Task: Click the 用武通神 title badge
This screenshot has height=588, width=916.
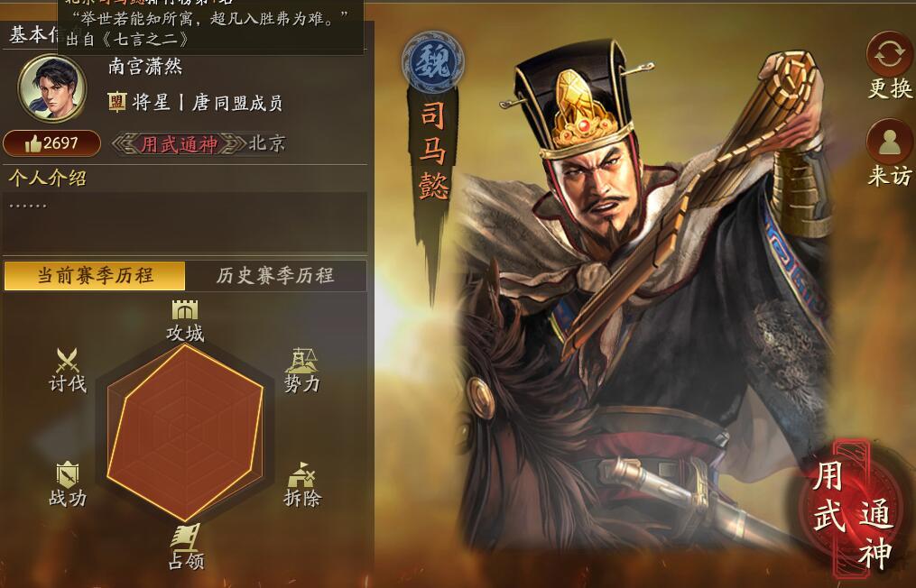Action: point(179,144)
